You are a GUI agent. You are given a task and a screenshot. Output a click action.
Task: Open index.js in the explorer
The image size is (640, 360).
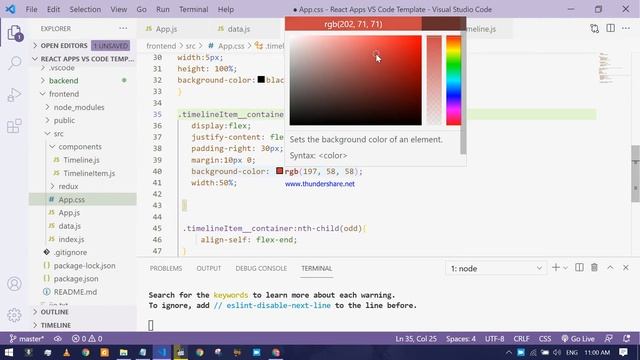click(x=71, y=239)
